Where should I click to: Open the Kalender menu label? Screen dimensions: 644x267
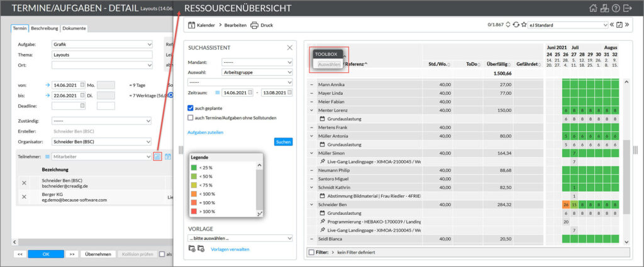click(206, 25)
